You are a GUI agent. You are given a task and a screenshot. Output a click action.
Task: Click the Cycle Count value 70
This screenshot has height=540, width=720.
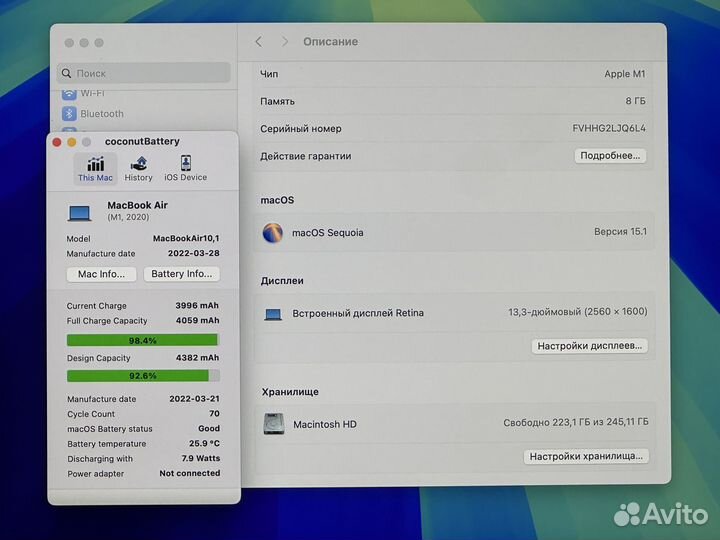(x=214, y=414)
